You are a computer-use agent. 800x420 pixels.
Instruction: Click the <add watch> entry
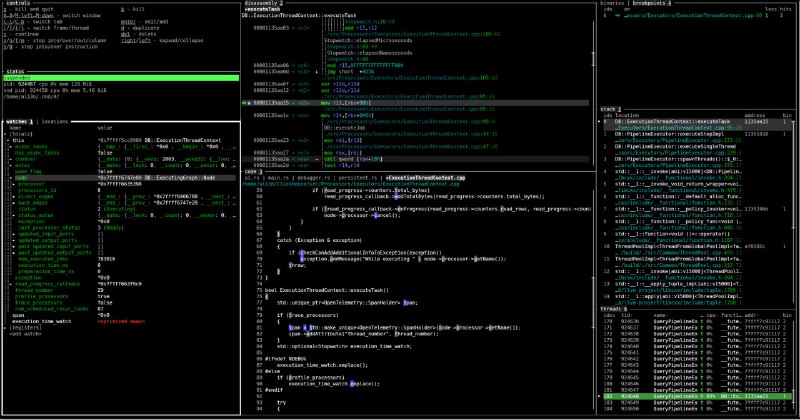click(x=26, y=334)
